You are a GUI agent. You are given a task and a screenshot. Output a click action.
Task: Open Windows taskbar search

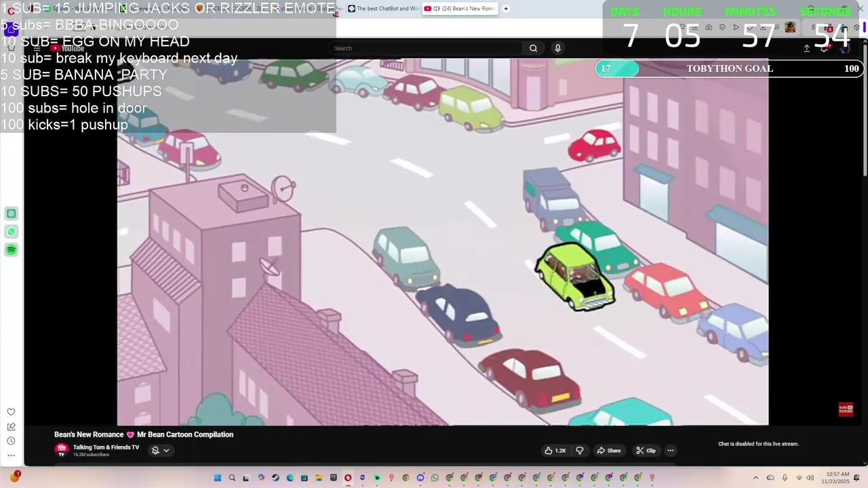(x=232, y=478)
